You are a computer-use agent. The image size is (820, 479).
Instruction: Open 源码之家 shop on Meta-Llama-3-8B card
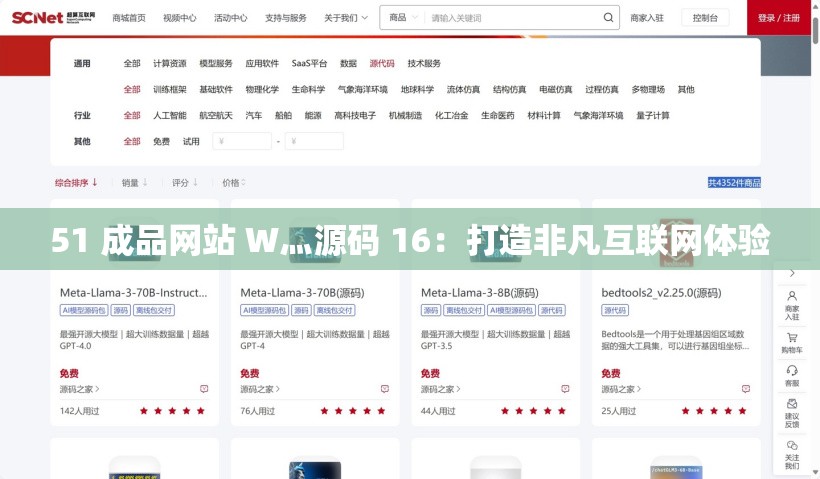pyautogui.click(x=441, y=389)
